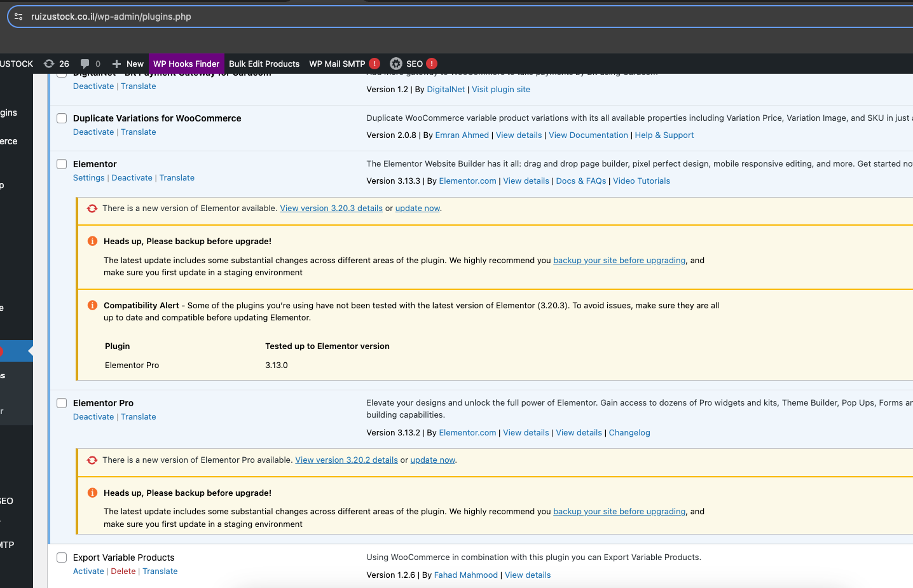Click update now for Elementor

418,209
